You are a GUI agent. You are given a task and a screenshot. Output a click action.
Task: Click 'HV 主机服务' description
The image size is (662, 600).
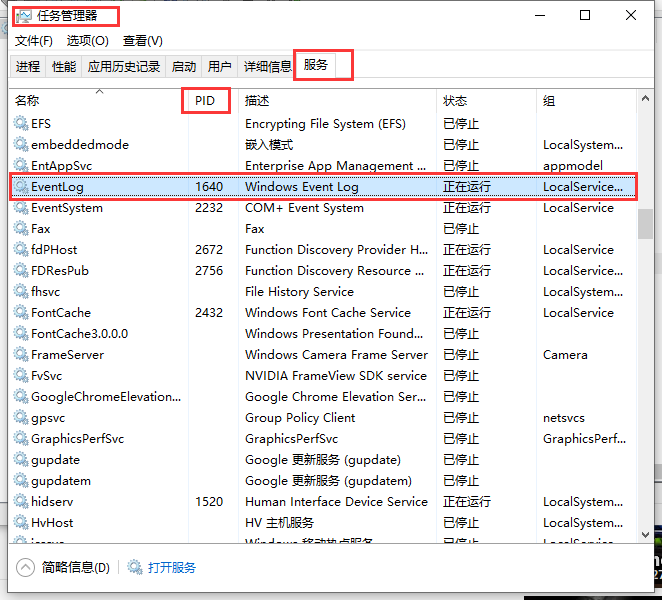point(279,523)
